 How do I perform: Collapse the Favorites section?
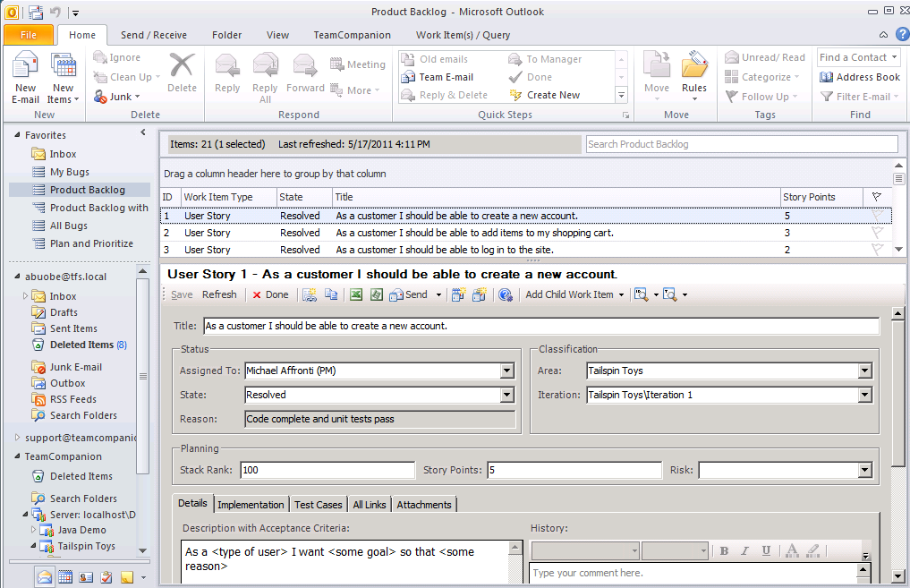[17, 134]
